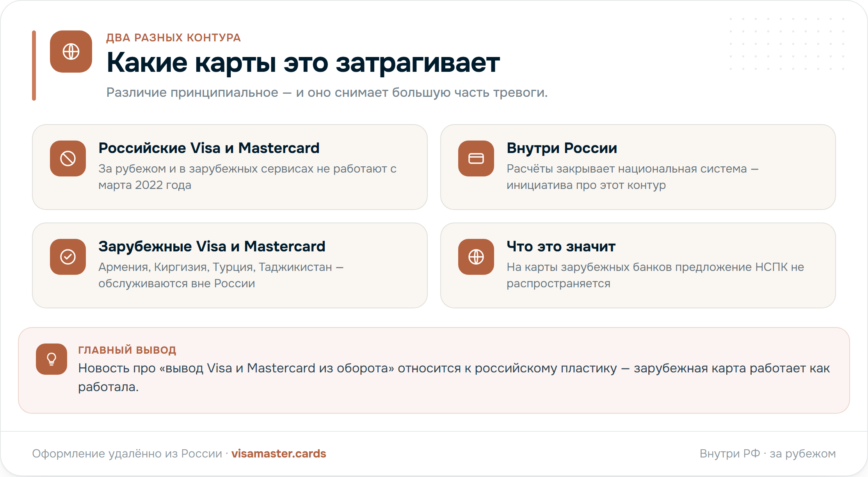The width and height of the screenshot is (868, 477).
Task: Select the title Внутри России
Action: tap(562, 148)
